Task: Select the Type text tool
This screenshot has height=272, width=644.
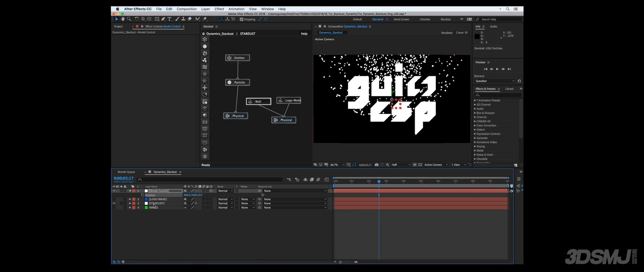Action: 170,19
